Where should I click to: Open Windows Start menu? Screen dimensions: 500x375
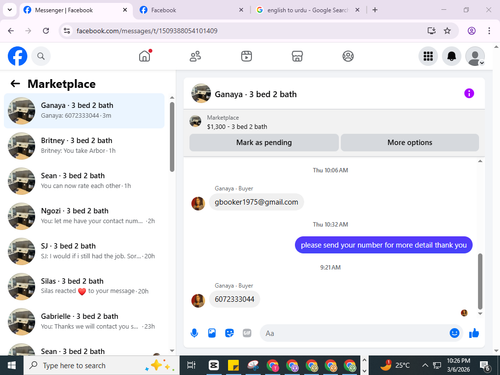(12, 366)
